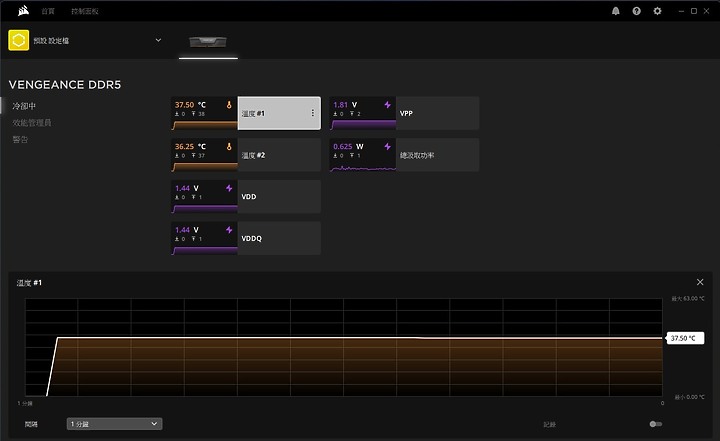Click the 最大 63.00 °C graph label
Viewport: 720px width, 441px height.
click(687, 299)
